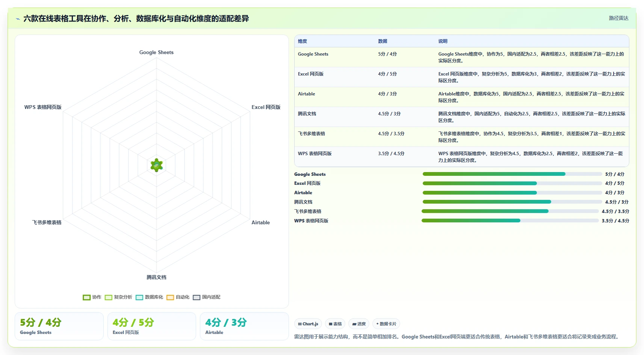Click the 数据卡片 tag chip

(x=386, y=324)
